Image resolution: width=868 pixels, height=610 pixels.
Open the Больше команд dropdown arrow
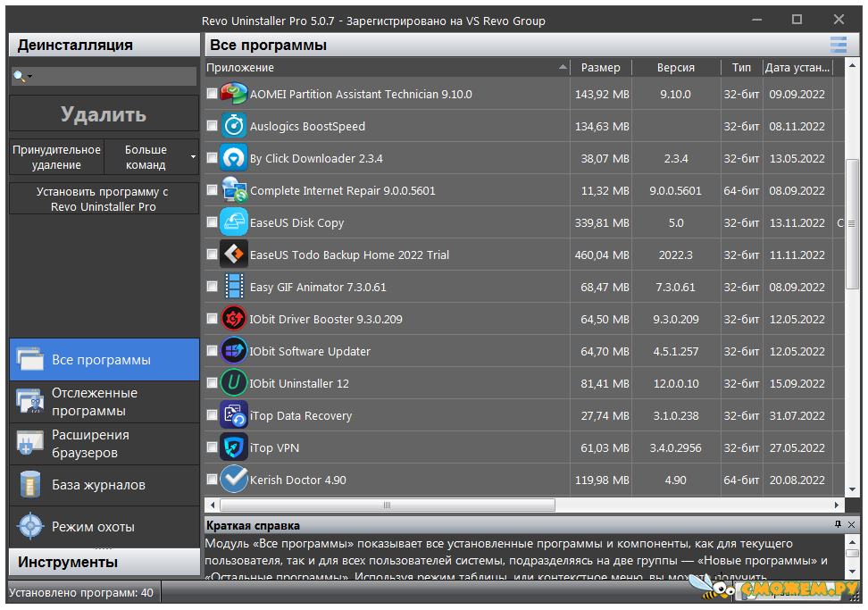[x=193, y=157]
